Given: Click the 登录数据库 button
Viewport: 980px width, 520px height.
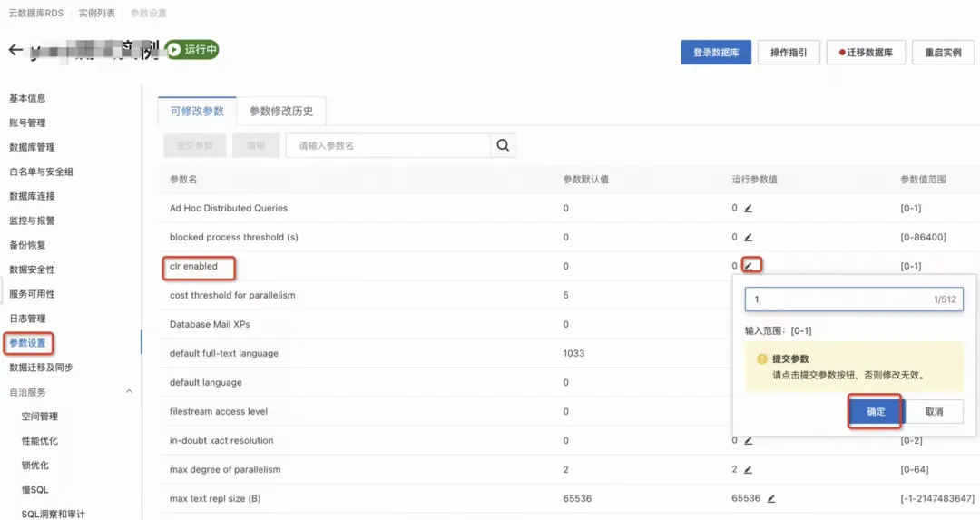Looking at the screenshot, I should (x=716, y=53).
